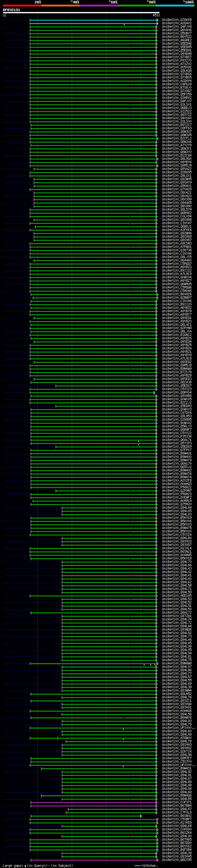The width and height of the screenshot is (197, 868).
Task: Open hit UniRef100_A2Q4V2
Action: (x=177, y=23)
